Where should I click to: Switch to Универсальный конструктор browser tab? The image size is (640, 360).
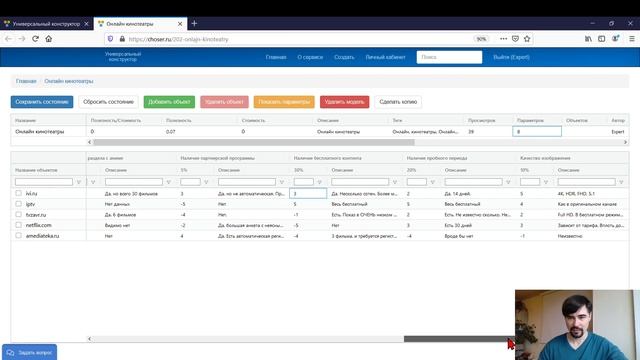click(x=46, y=24)
